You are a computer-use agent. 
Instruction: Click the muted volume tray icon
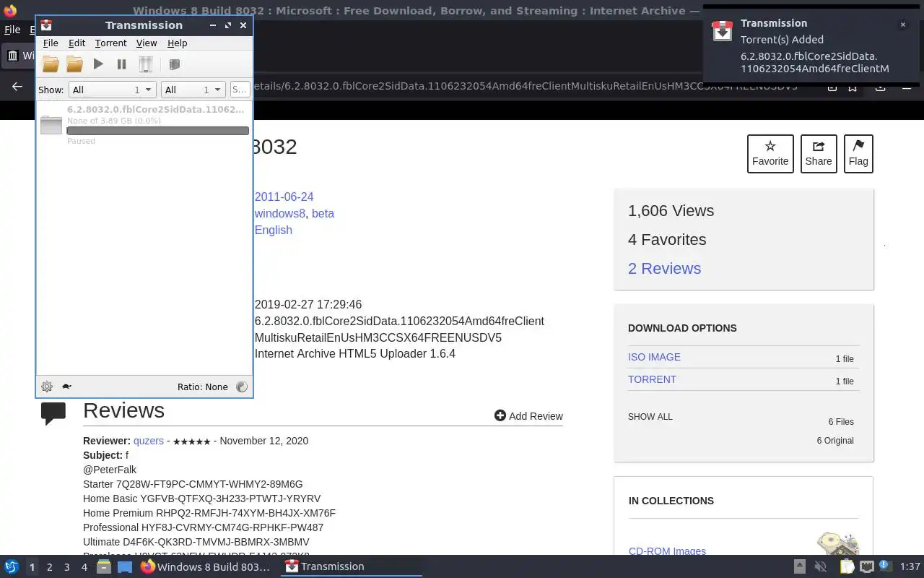[820, 566]
